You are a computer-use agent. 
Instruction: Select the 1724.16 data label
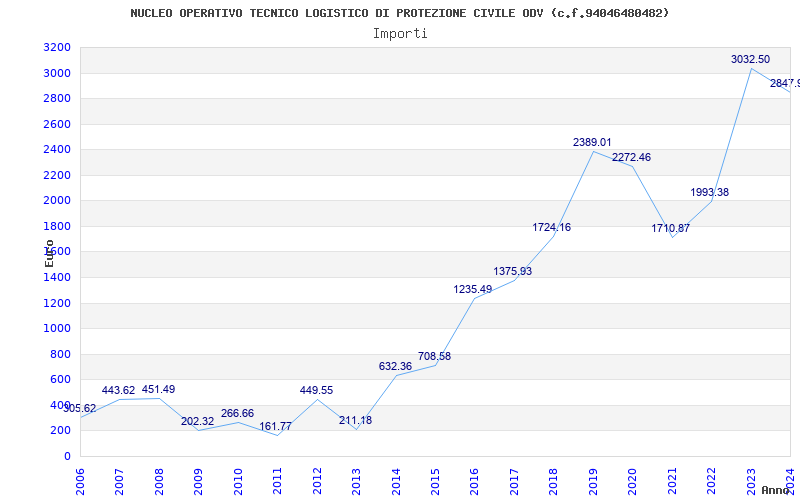point(552,228)
